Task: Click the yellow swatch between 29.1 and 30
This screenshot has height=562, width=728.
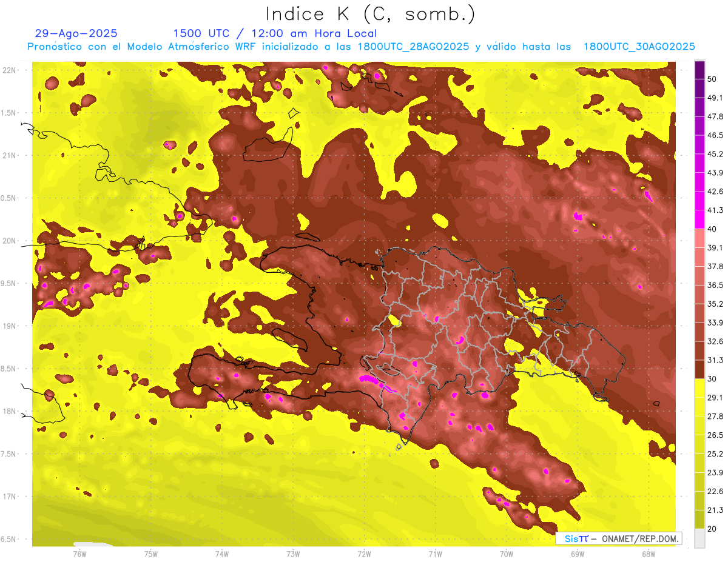Action: [699, 388]
